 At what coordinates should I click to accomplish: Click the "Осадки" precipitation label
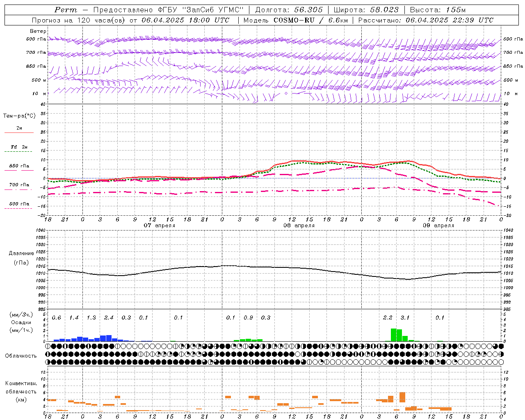click(x=21, y=322)
